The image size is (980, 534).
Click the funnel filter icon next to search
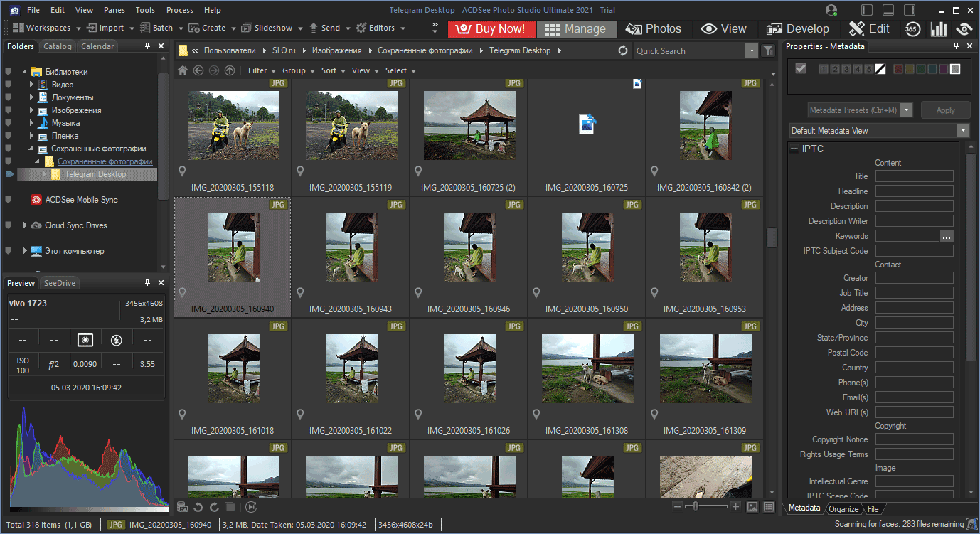click(x=767, y=50)
